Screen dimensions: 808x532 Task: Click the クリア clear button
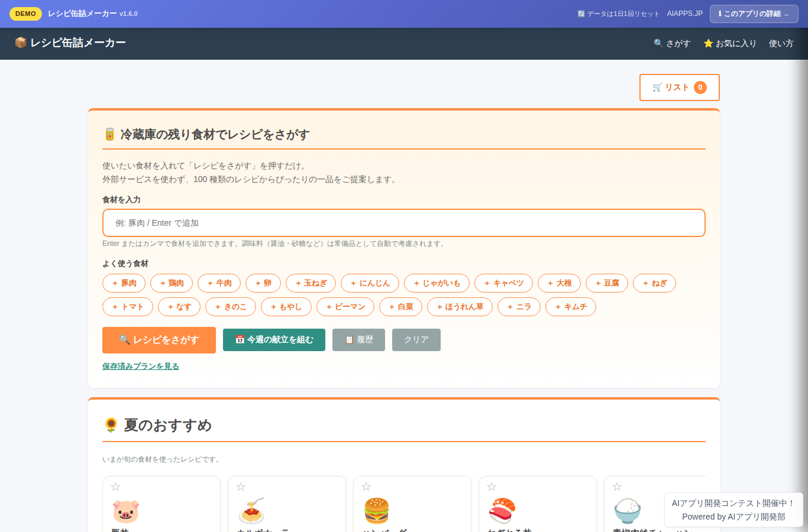pos(416,340)
